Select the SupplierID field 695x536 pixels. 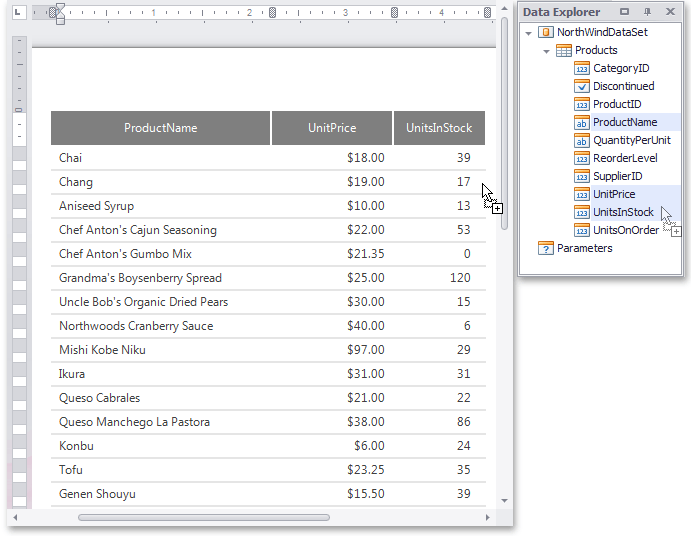pyautogui.click(x=617, y=176)
